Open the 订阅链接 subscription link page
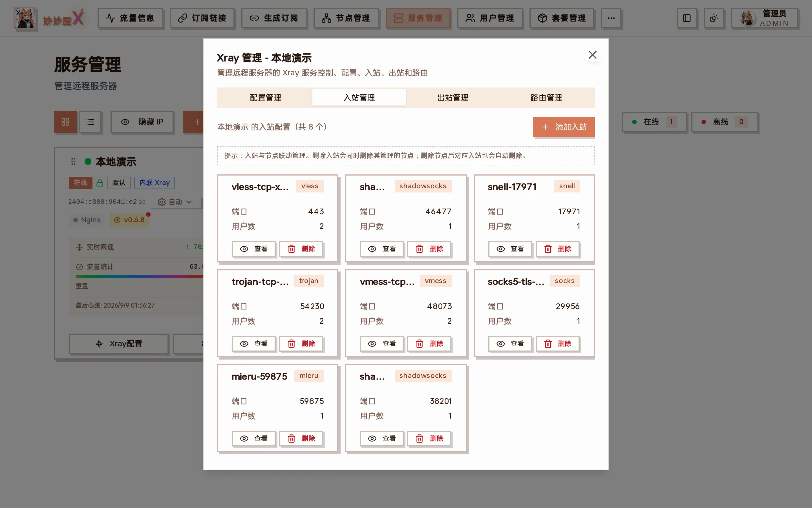 pyautogui.click(x=202, y=18)
